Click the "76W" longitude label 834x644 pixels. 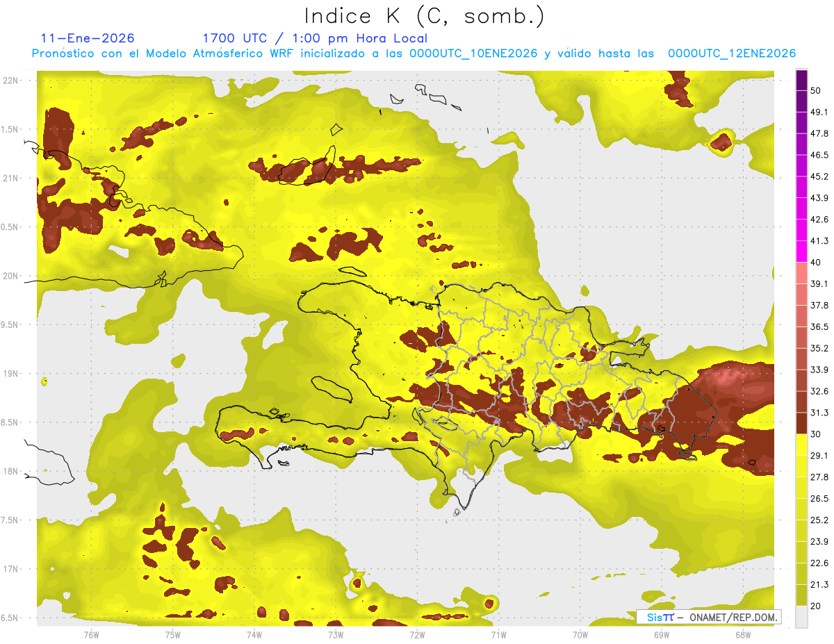coord(91,634)
